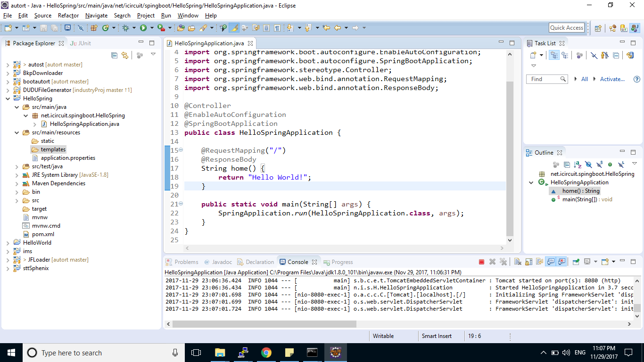This screenshot has height=362, width=644.
Task: Click Remove All Terminated Launches icon
Action: pyautogui.click(x=503, y=262)
